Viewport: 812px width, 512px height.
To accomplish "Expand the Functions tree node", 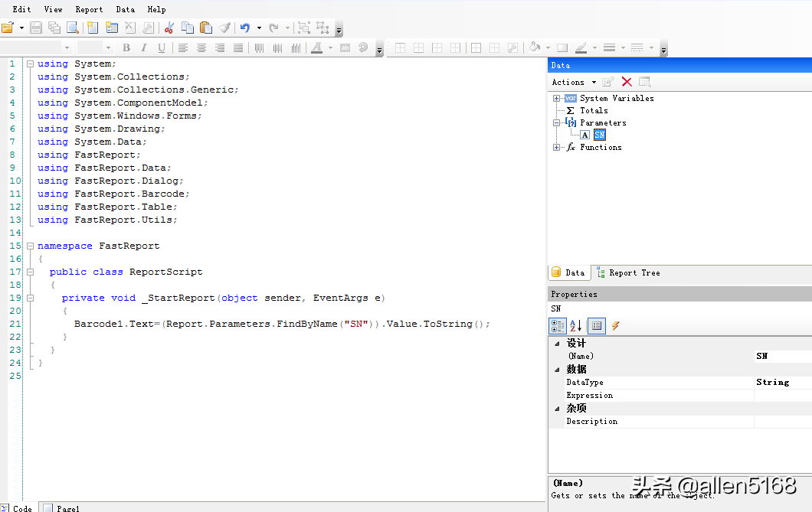I will 556,148.
